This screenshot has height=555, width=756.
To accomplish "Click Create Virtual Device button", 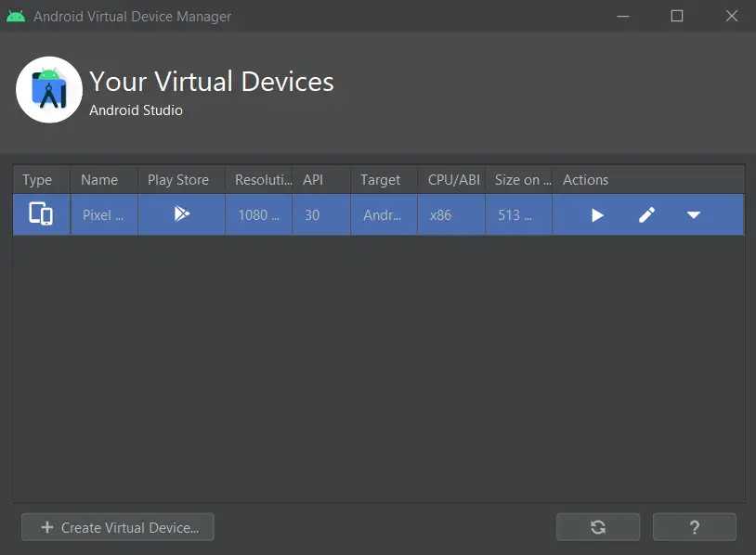I will click(118, 527).
